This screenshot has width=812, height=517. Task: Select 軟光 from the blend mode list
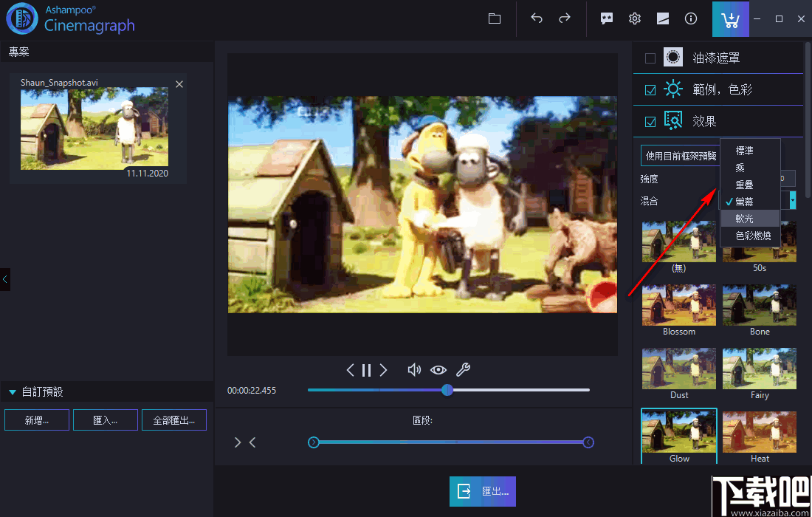point(748,218)
